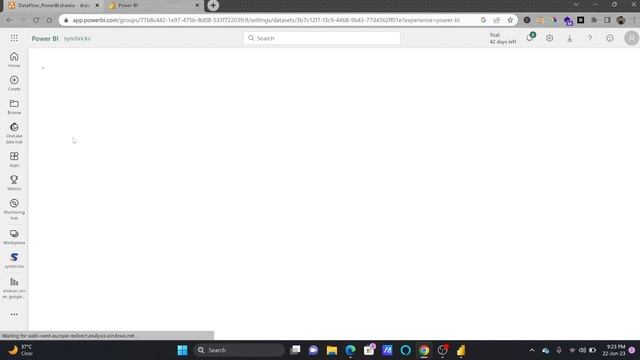Click the syncbricks workspace name in header
The image size is (640, 360).
click(x=77, y=38)
